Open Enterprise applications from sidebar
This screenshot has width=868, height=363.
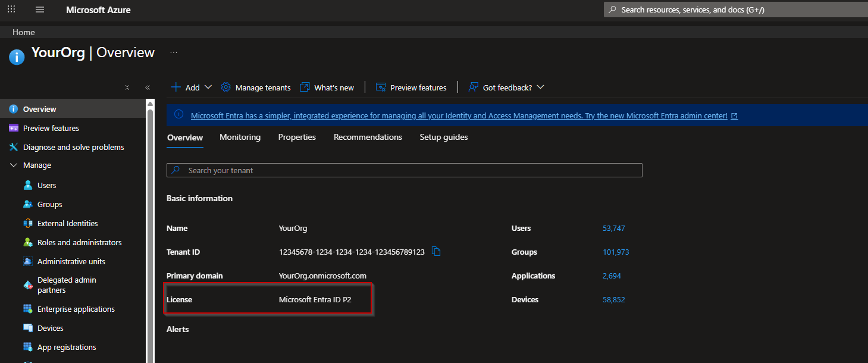[x=76, y=309]
